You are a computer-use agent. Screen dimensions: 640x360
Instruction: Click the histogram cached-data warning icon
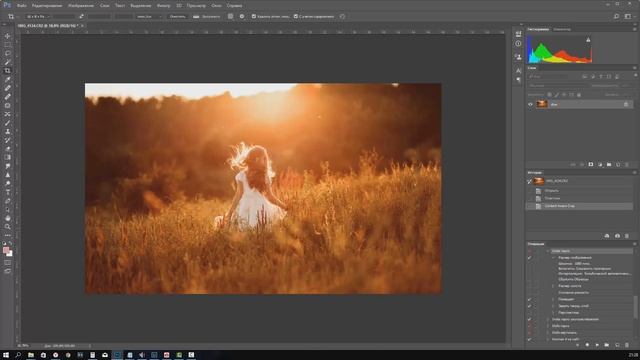pos(588,40)
